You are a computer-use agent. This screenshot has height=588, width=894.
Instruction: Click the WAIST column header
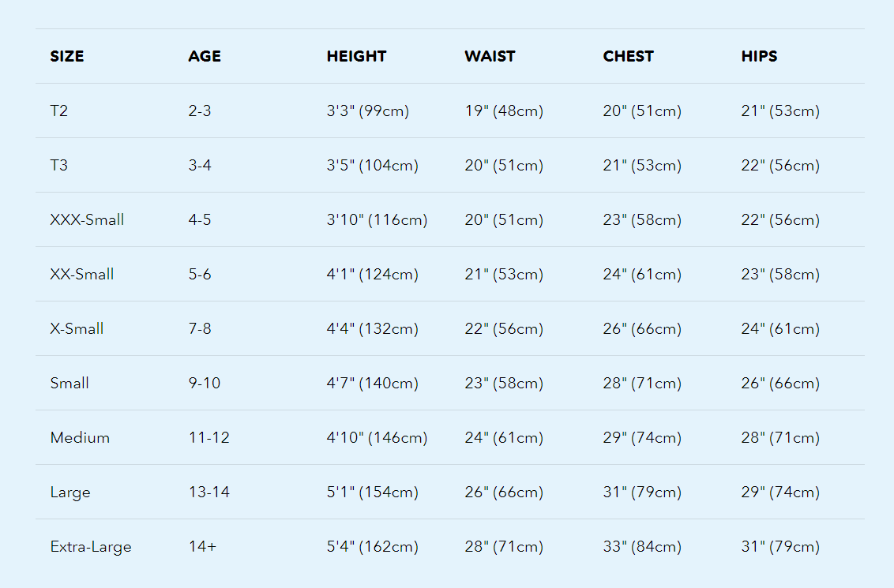pos(490,56)
